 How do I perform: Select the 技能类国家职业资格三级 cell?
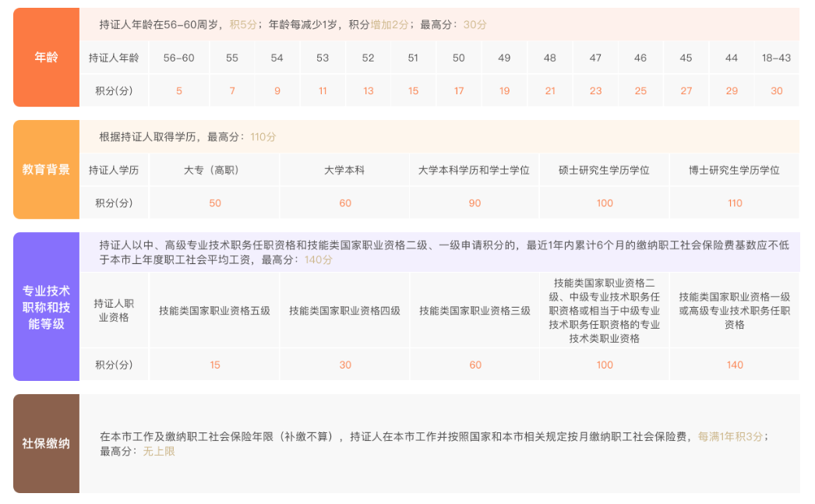(x=475, y=310)
